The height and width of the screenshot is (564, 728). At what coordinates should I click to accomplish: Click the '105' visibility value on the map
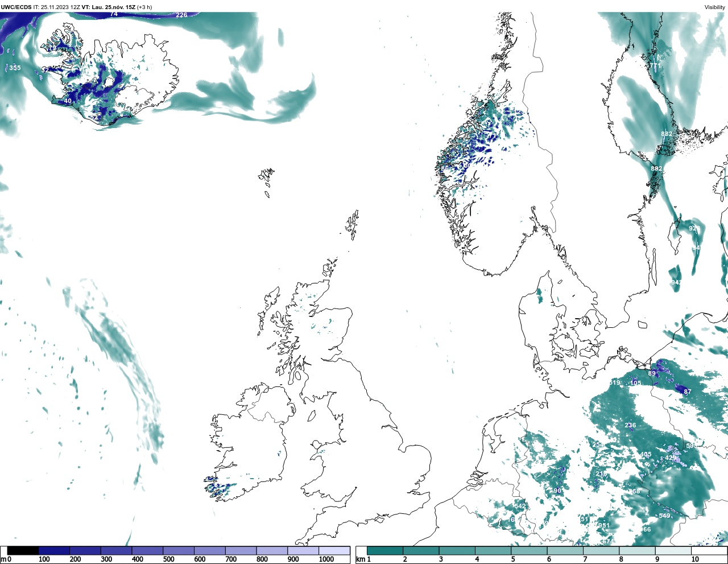click(636, 383)
